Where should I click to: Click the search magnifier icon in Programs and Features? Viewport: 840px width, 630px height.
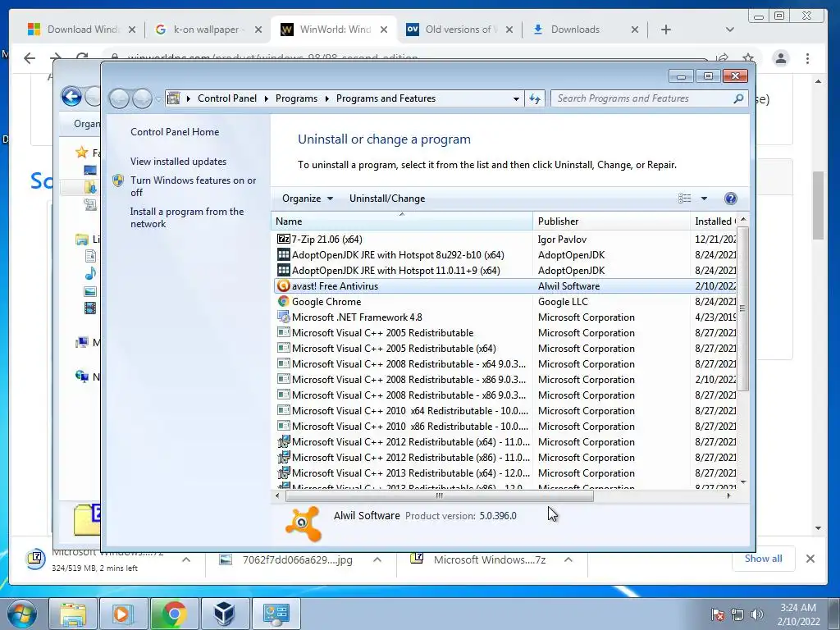[x=738, y=98]
